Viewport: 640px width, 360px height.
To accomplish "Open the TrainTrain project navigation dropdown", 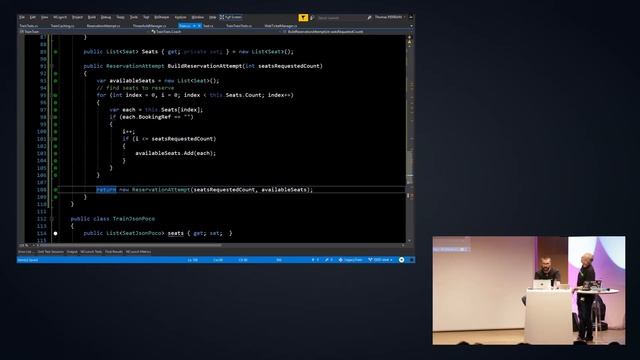I will 84,31.
